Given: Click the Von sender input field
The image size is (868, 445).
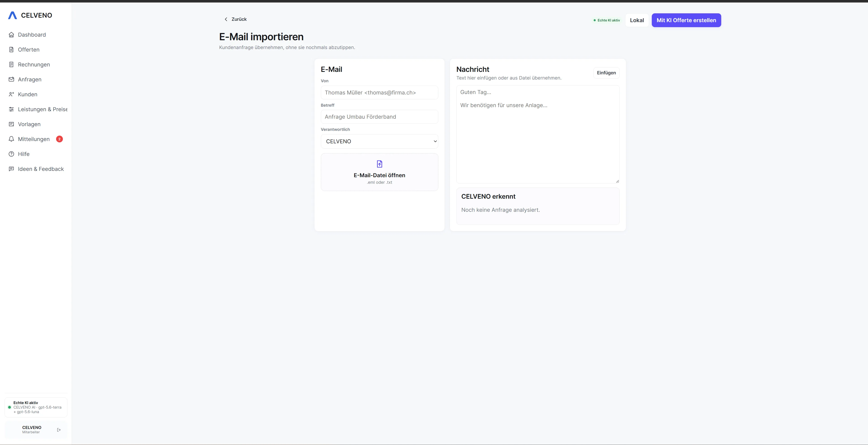Looking at the screenshot, I should click(x=379, y=93).
